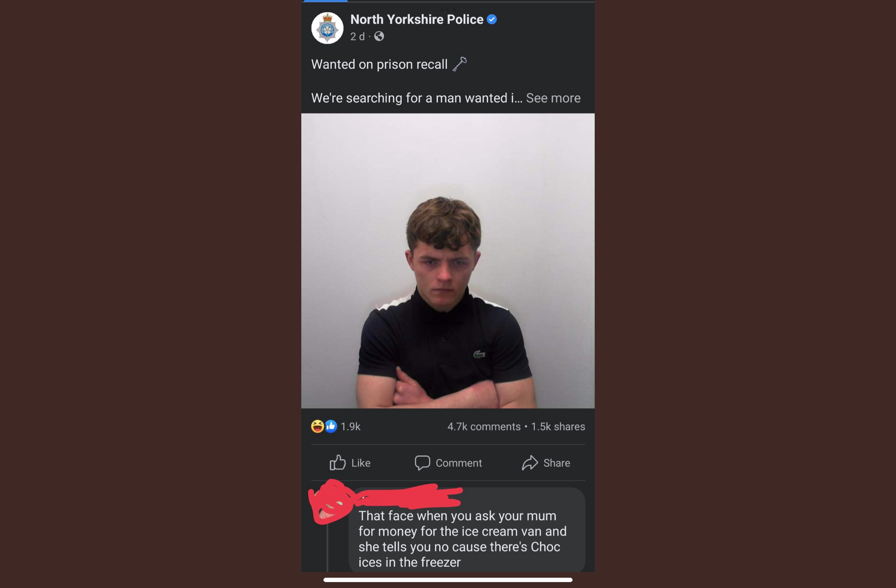Expand the post with "See more"
This screenshot has width=896, height=588.
click(x=553, y=98)
